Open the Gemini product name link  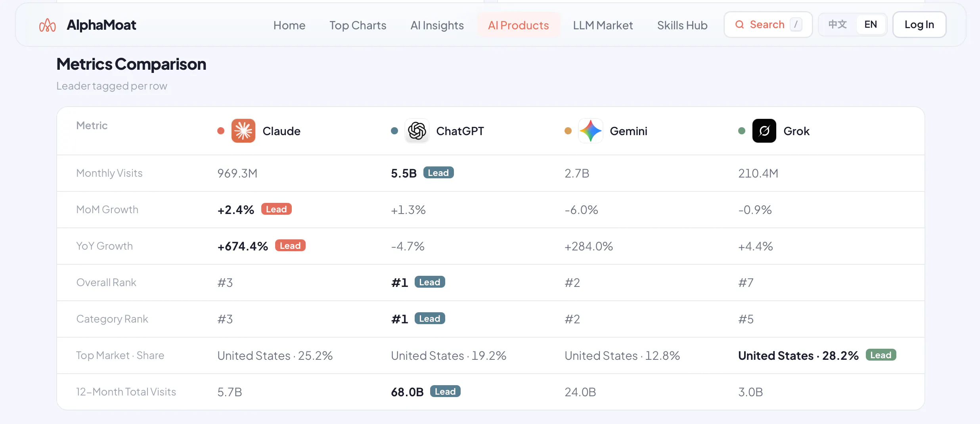click(x=628, y=131)
